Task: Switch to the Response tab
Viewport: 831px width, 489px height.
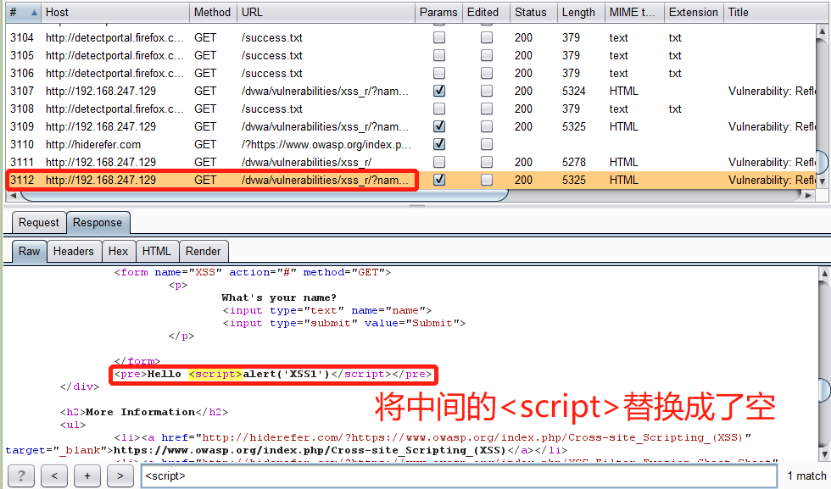Action: click(x=98, y=223)
